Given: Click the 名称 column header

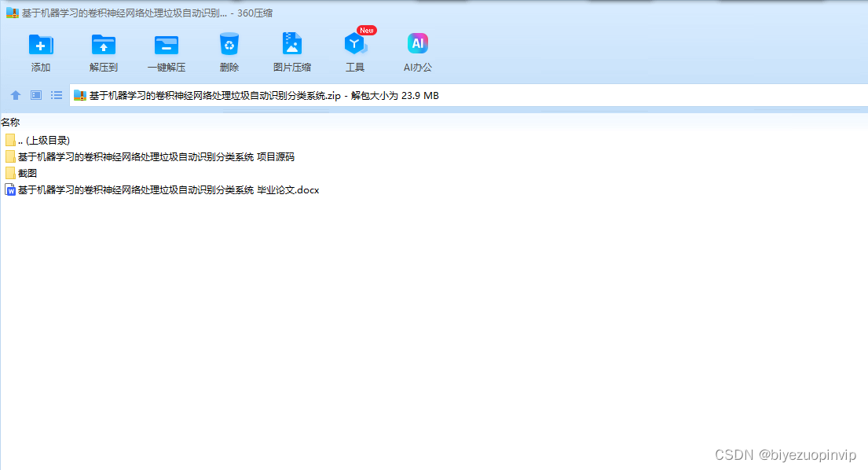Looking at the screenshot, I should click(10, 123).
